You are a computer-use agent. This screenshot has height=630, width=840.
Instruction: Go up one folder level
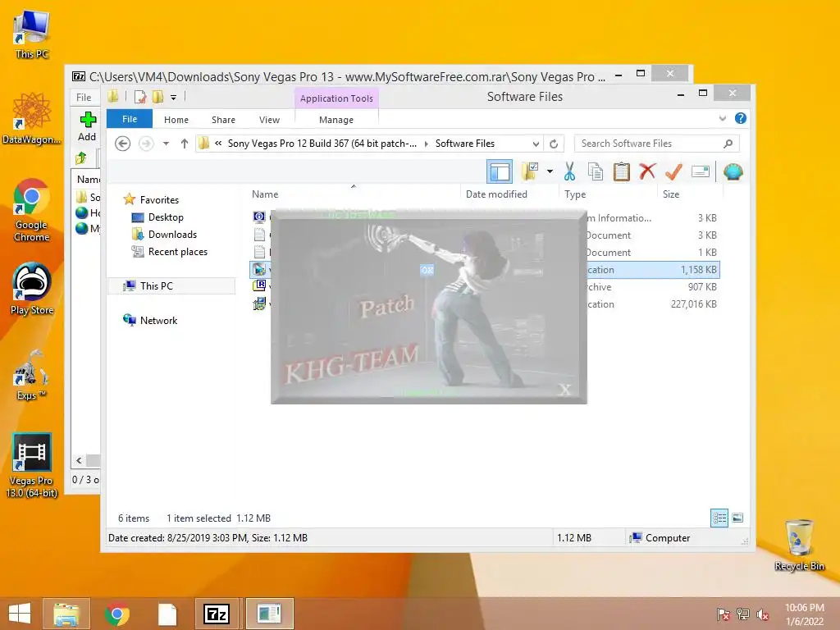(x=185, y=144)
